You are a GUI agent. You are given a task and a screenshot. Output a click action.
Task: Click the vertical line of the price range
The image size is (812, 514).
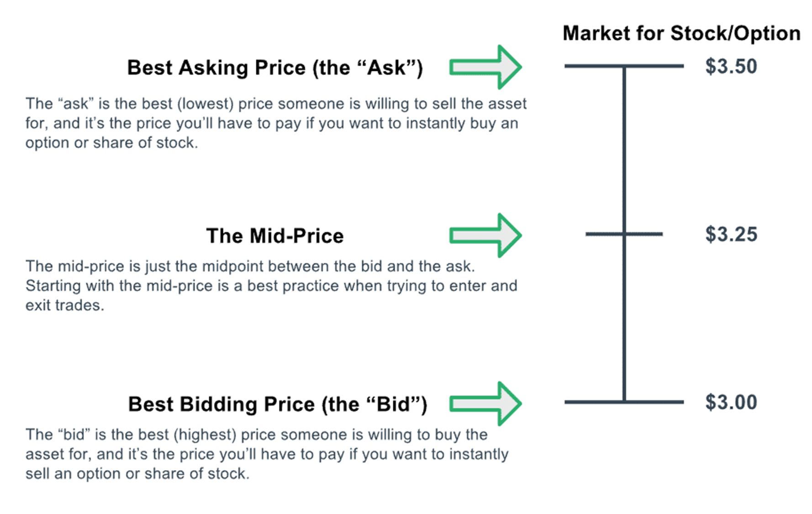click(x=624, y=151)
